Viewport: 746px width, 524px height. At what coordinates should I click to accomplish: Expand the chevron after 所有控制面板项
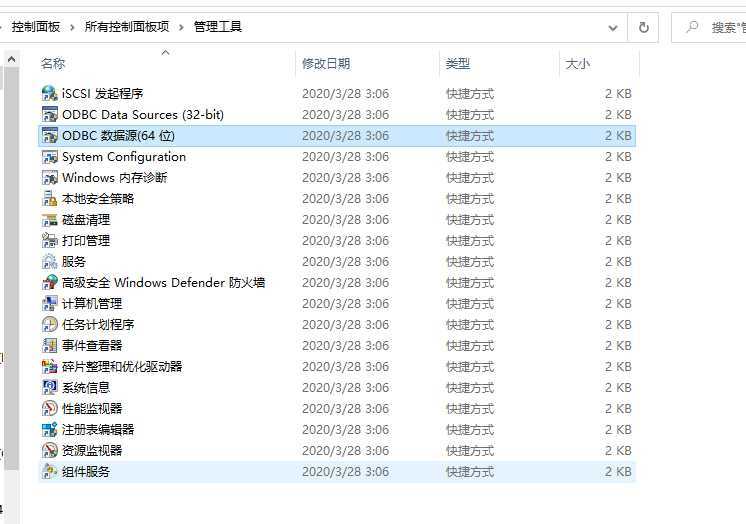click(181, 27)
